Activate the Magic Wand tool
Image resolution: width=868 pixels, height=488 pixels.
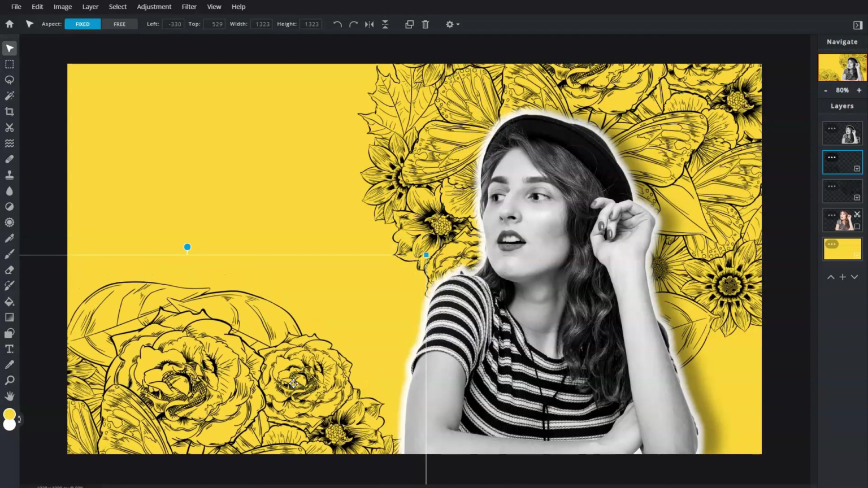(10, 95)
